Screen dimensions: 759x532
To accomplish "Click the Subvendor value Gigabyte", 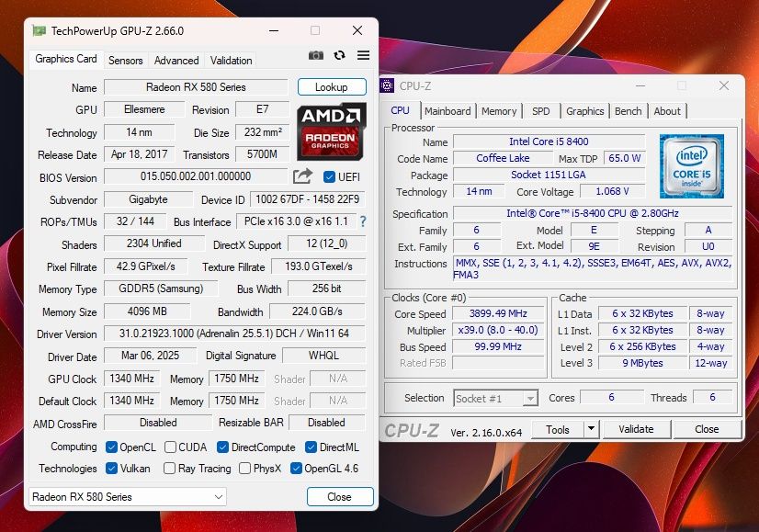I will [148, 199].
